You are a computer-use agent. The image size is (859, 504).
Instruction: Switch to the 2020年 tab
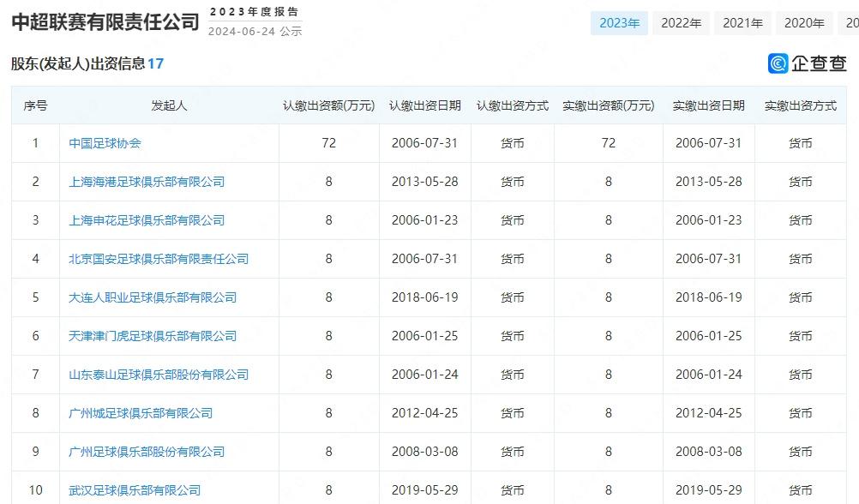click(x=804, y=23)
